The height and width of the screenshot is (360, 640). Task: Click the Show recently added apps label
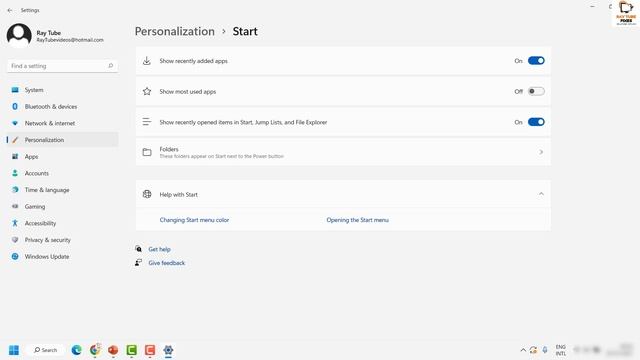point(193,61)
